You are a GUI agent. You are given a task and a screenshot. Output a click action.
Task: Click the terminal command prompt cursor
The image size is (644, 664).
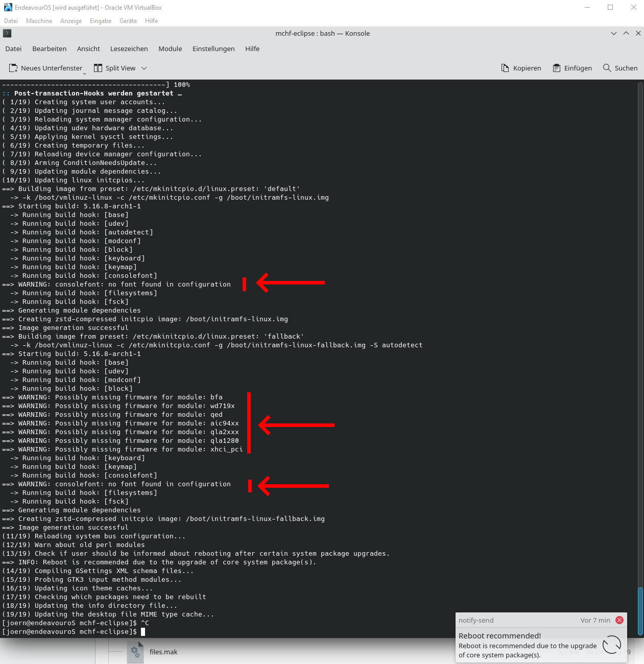coord(143,632)
